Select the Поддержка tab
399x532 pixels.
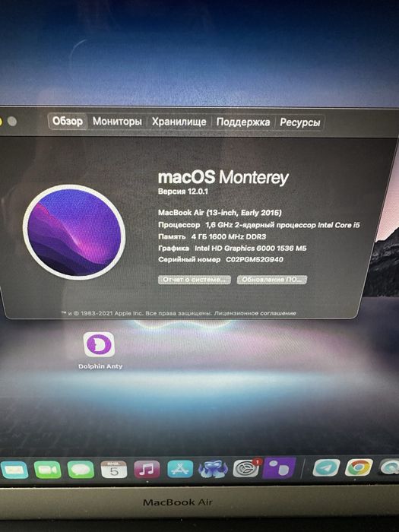pos(243,122)
